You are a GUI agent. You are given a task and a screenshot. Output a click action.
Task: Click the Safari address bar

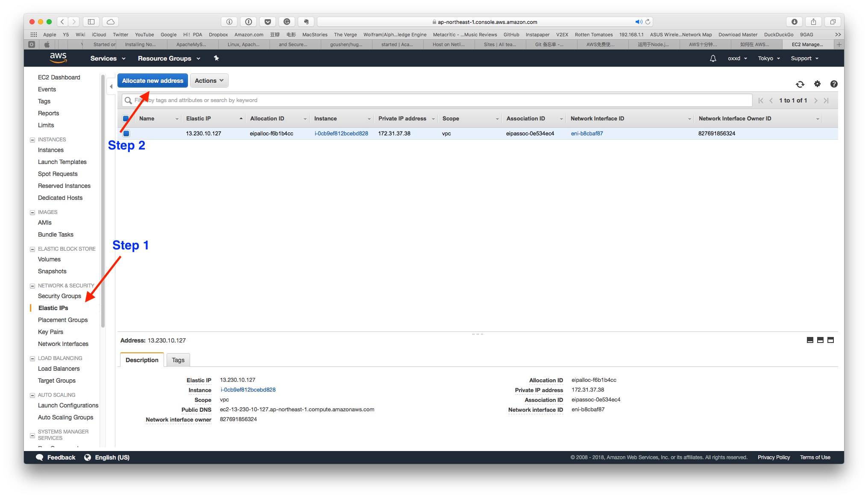tap(485, 22)
